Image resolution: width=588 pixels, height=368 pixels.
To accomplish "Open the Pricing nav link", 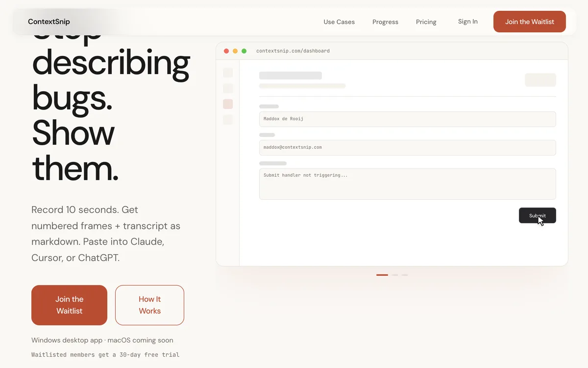I will [426, 22].
